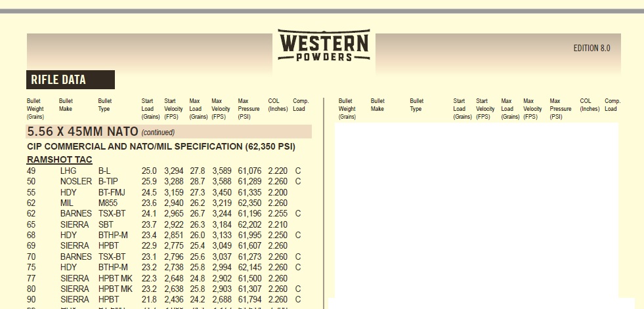This screenshot has width=644, height=309.
Task: Click the Western Powders logo
Action: click(324, 45)
